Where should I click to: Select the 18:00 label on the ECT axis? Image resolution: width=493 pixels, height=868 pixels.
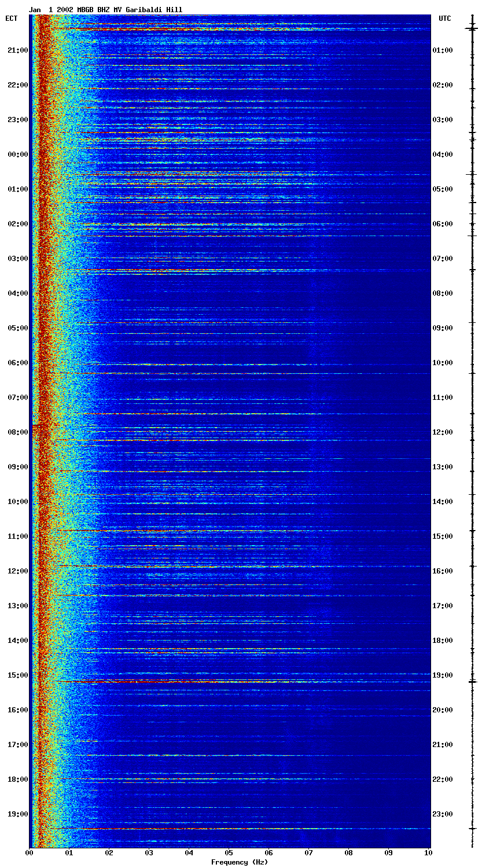pos(17,779)
